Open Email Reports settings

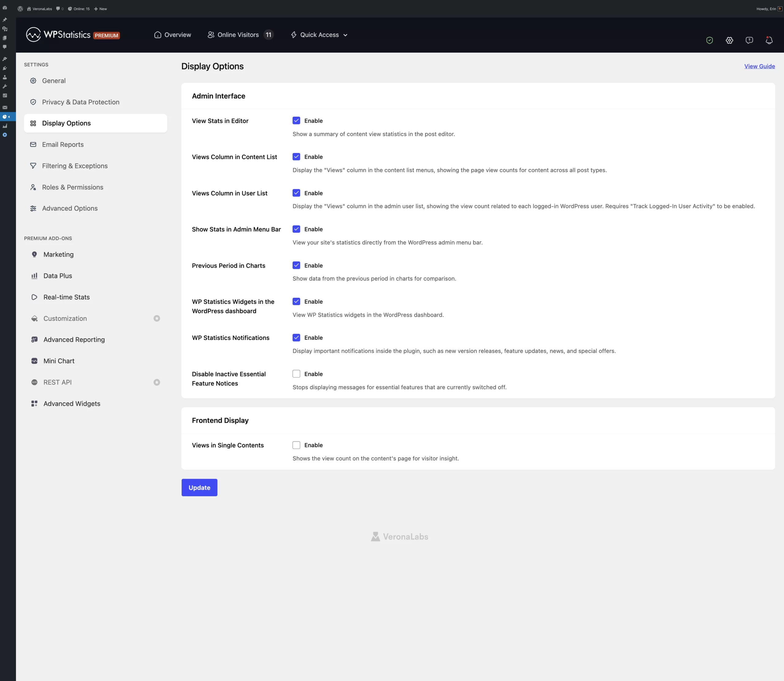click(x=96, y=144)
